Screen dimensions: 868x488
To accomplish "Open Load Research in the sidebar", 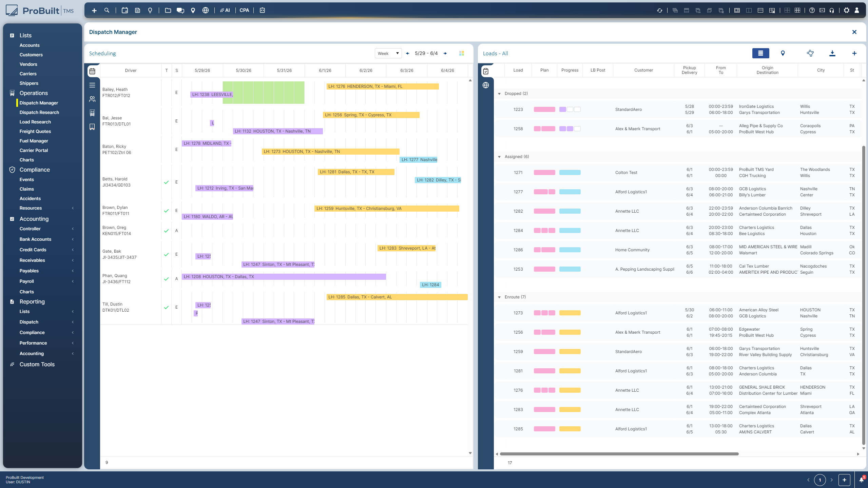I will click(x=35, y=122).
